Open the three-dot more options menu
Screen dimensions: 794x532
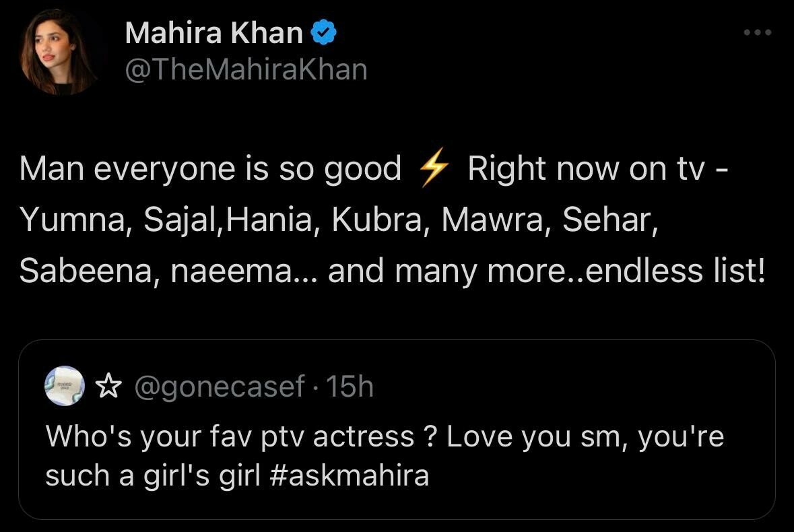(756, 32)
